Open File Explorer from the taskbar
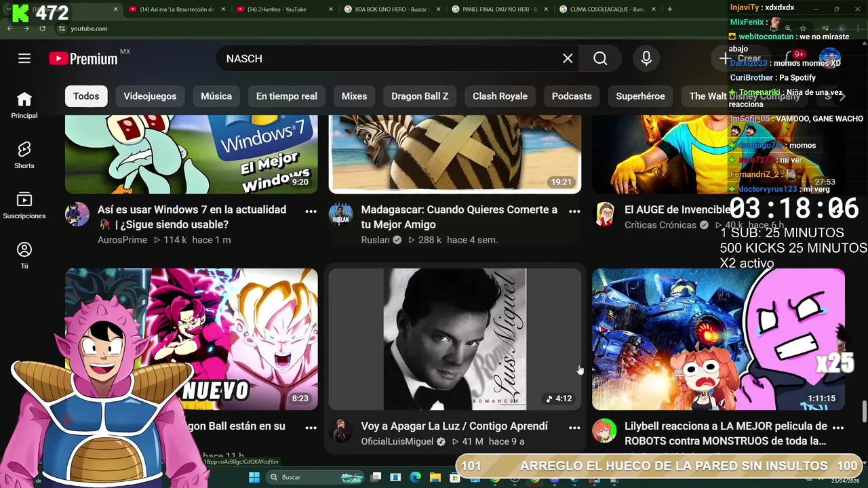This screenshot has width=868, height=488. [x=435, y=477]
